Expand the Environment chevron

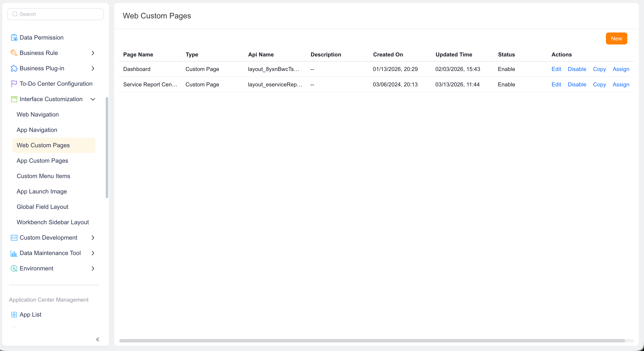point(93,268)
